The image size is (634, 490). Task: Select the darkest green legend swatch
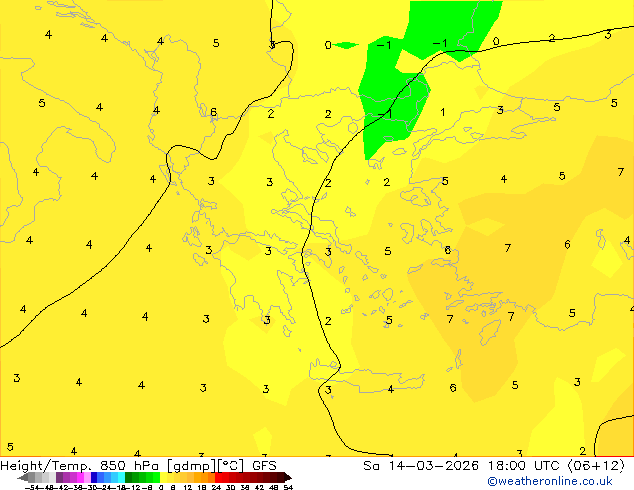(x=128, y=477)
